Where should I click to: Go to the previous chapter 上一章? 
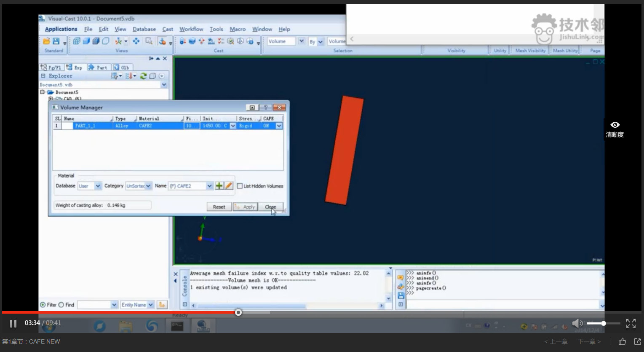click(x=556, y=341)
